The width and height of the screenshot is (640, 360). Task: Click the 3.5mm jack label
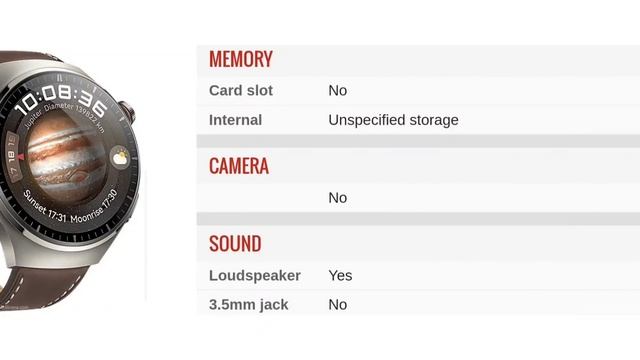(249, 304)
